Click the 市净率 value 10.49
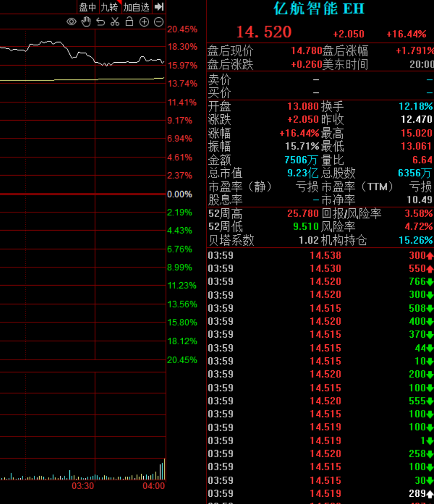Viewport: 434px width, 504px height. click(x=420, y=200)
